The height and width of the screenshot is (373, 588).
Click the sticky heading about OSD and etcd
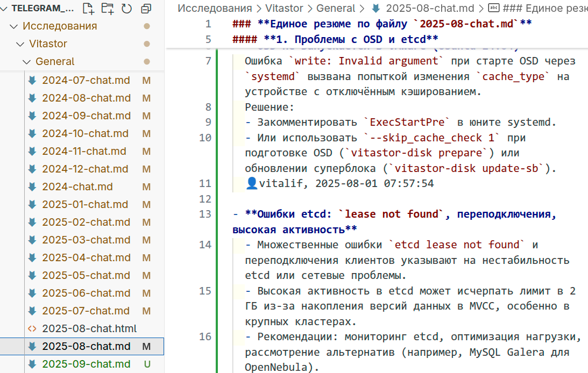pyautogui.click(x=335, y=39)
